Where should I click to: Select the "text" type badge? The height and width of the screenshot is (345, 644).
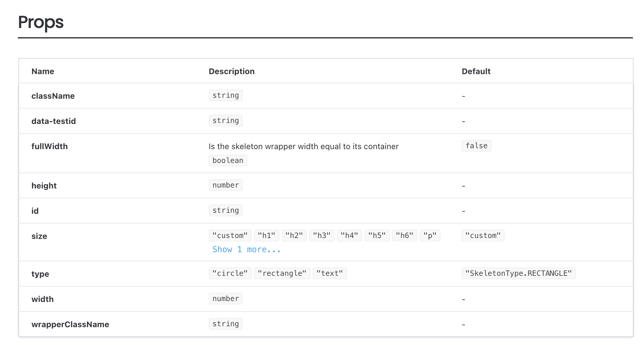(x=330, y=273)
